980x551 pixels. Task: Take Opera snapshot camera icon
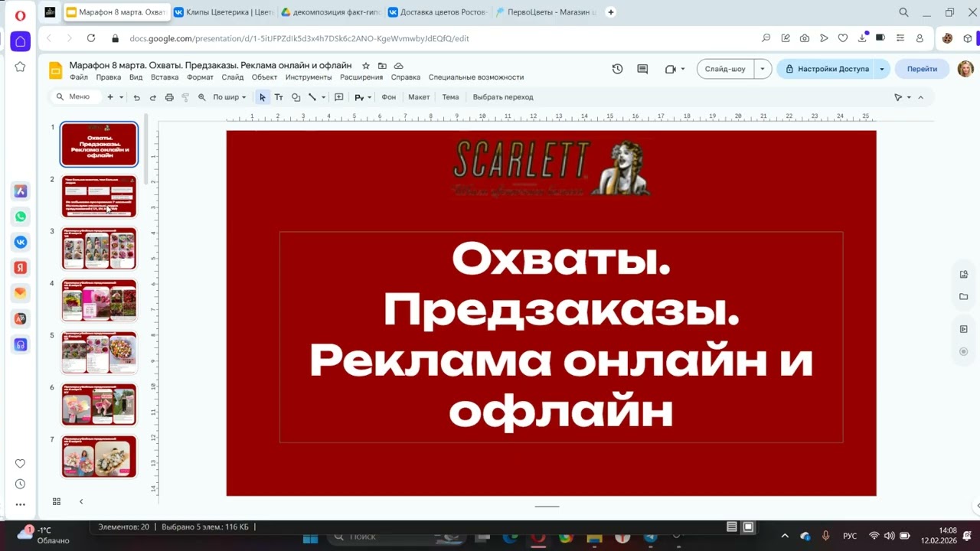tap(805, 38)
